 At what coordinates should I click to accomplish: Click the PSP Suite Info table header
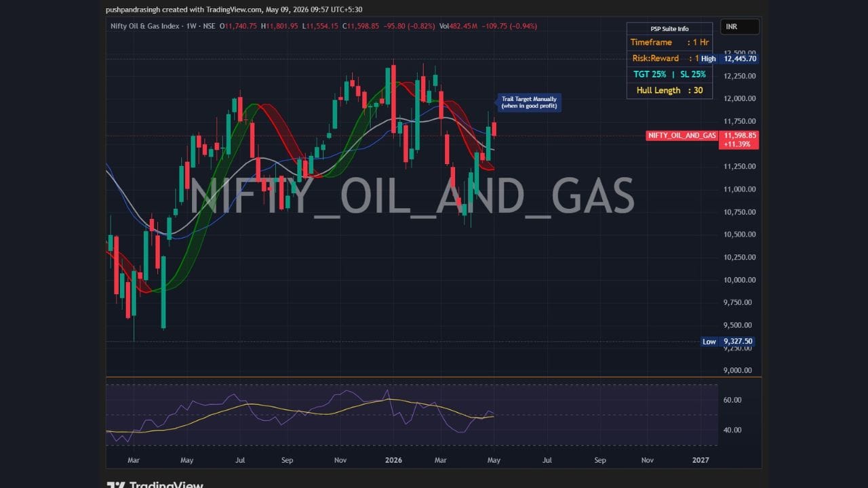coord(669,28)
